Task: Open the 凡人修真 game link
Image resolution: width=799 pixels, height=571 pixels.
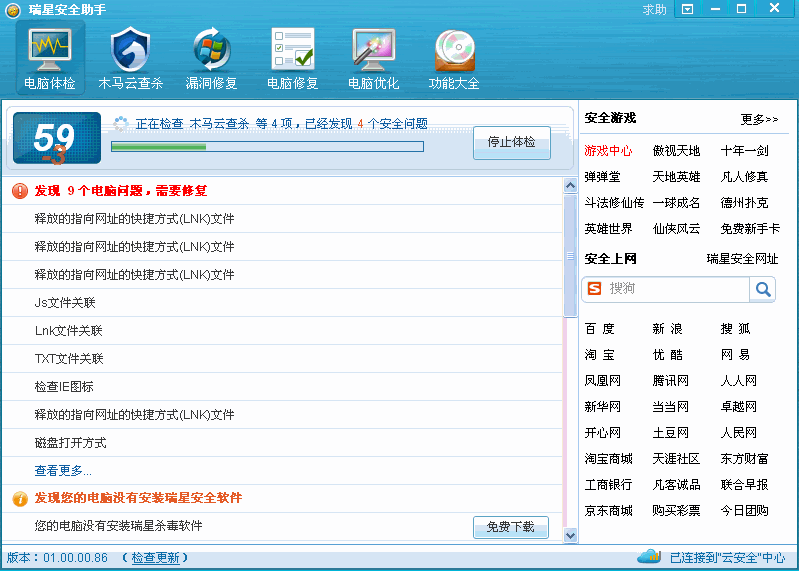Action: click(744, 177)
